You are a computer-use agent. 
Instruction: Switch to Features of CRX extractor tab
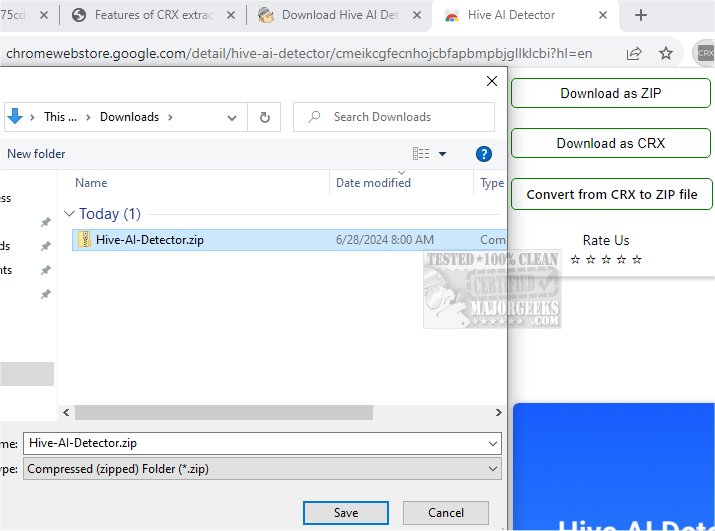click(153, 15)
